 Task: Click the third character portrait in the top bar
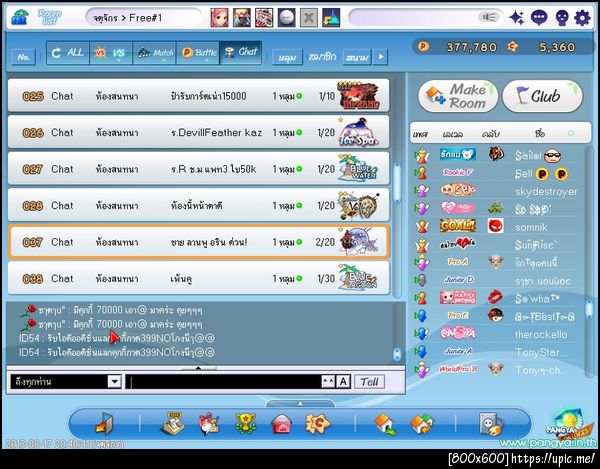pyautogui.click(x=264, y=18)
